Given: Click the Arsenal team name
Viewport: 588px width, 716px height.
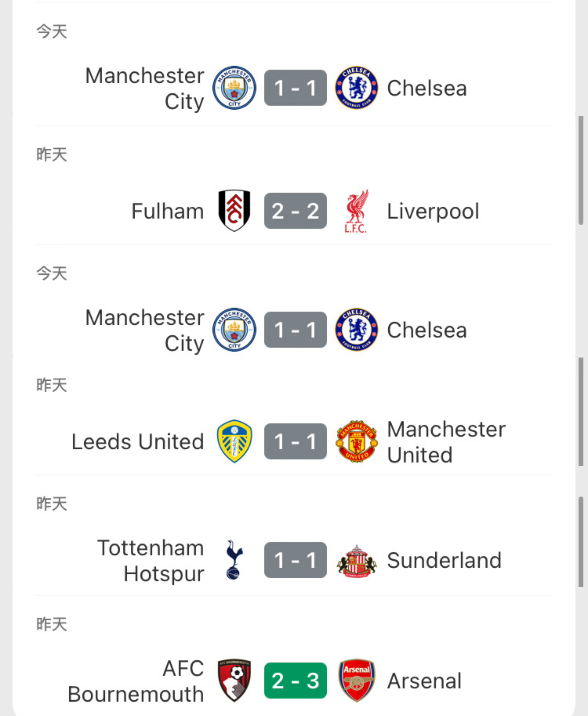Looking at the screenshot, I should 424,681.
